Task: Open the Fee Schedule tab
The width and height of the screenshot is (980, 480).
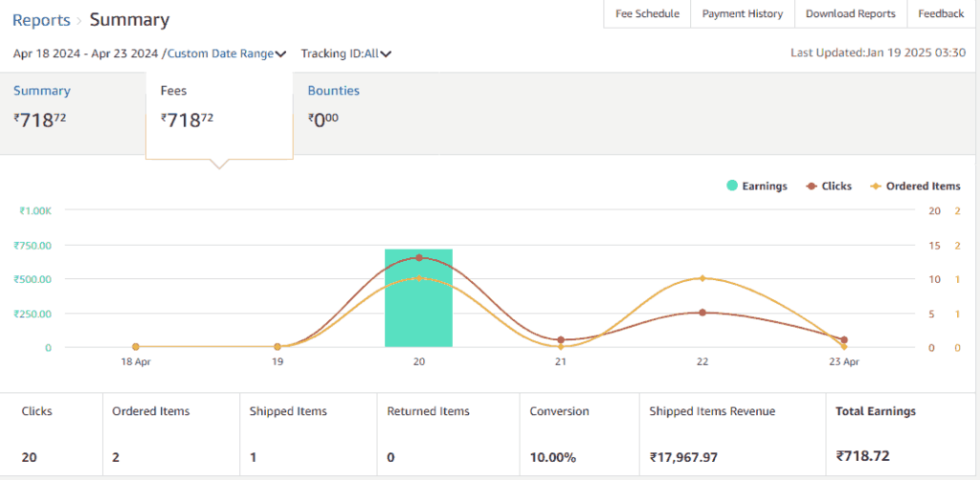Action: 647,14
